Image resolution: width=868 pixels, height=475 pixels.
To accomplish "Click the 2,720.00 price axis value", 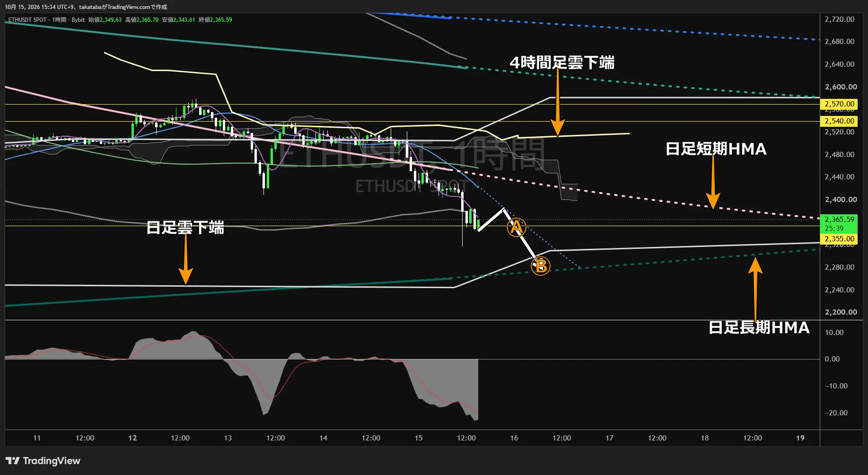I will [839, 19].
